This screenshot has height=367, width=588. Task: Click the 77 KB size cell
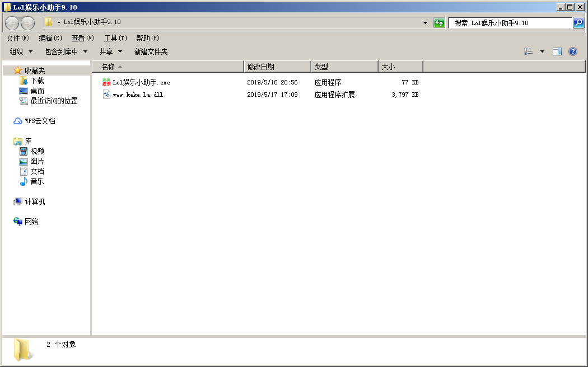[410, 82]
